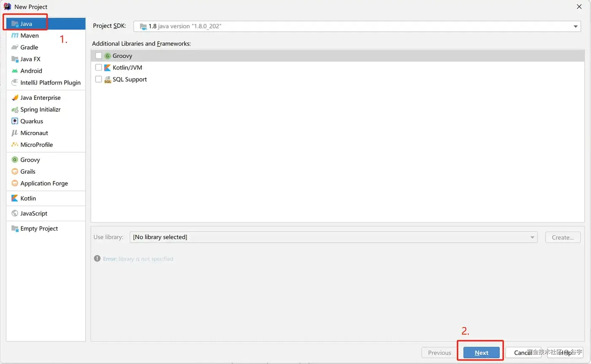Image resolution: width=591 pixels, height=364 pixels.
Task: Select MicroProfile text in sidebar
Action: tap(37, 145)
